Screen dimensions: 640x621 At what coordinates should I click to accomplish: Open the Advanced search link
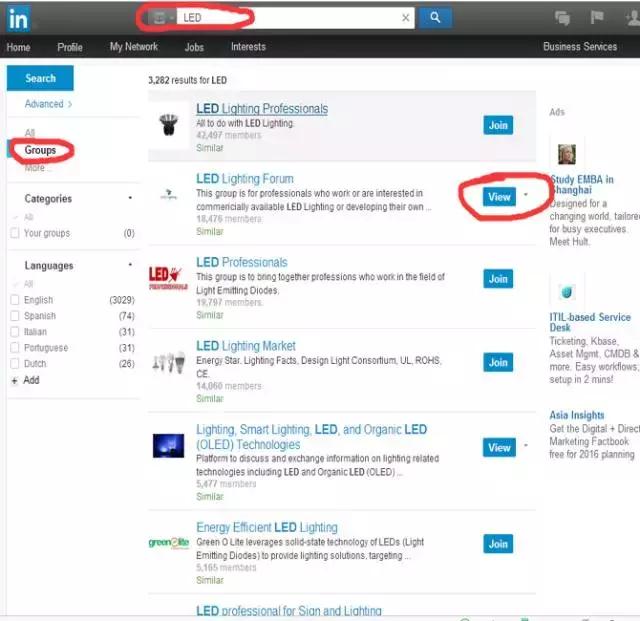click(47, 104)
